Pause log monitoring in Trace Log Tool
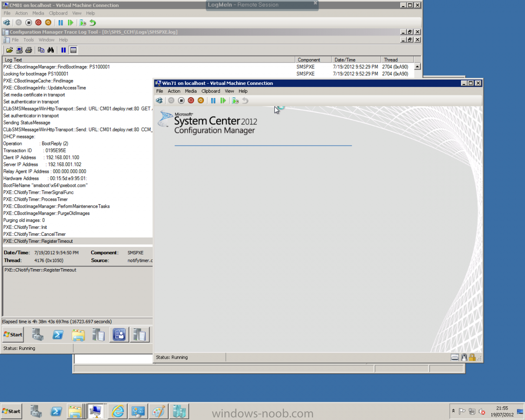 (63, 50)
